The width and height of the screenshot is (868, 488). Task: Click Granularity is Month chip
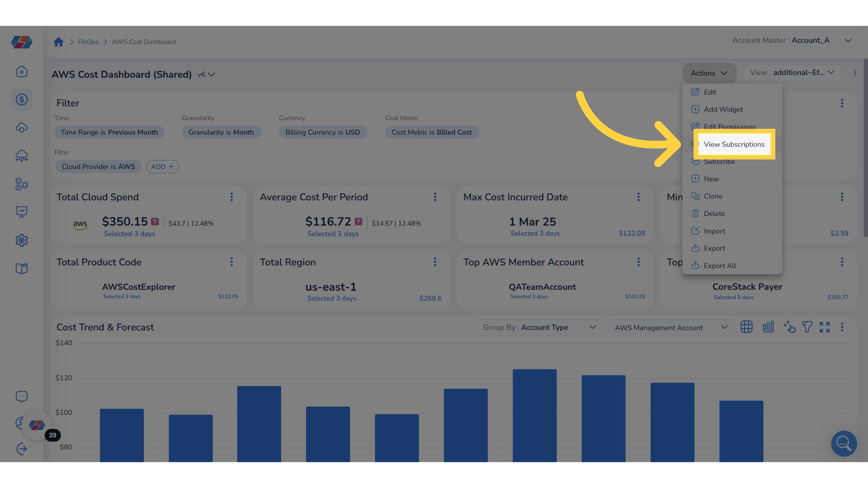[222, 132]
